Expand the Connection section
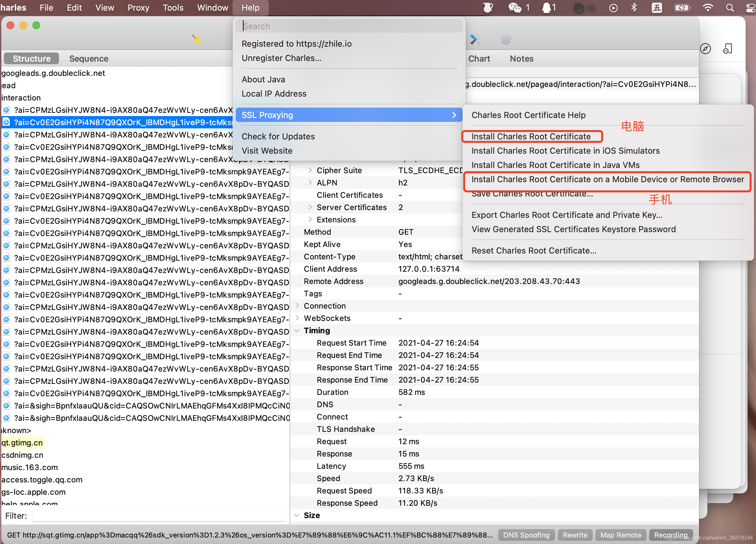756x544 pixels. click(297, 306)
